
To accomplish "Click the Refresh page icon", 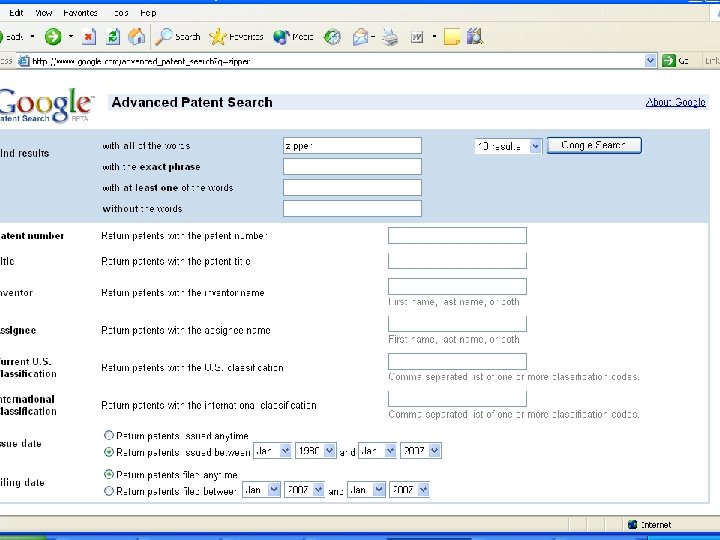I will 113,37.
